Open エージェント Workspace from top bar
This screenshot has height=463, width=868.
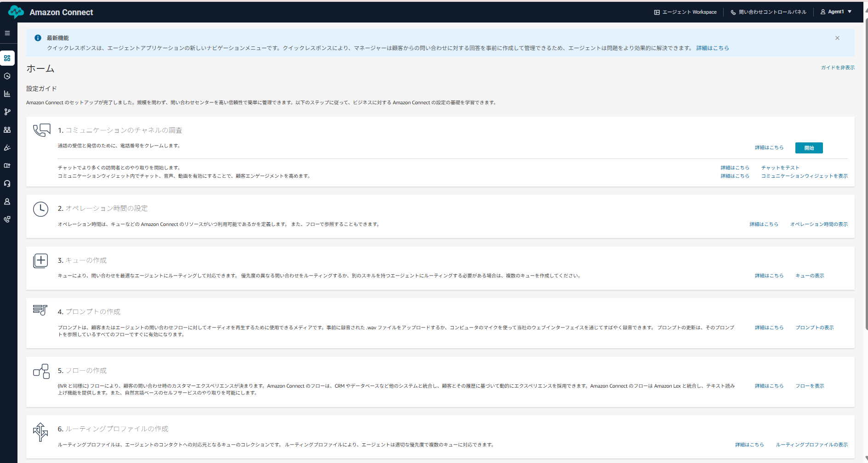coord(685,12)
